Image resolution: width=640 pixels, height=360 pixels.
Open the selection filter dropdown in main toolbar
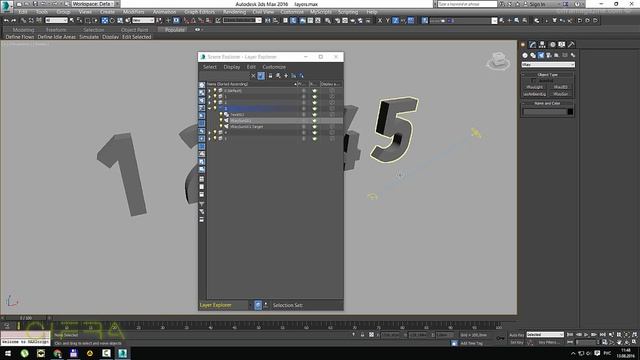tap(56, 20)
